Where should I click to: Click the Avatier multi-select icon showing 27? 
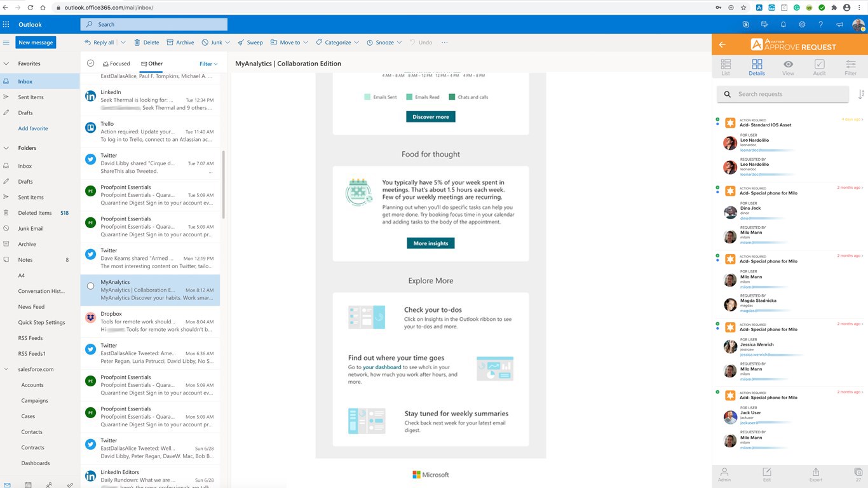pyautogui.click(x=858, y=475)
